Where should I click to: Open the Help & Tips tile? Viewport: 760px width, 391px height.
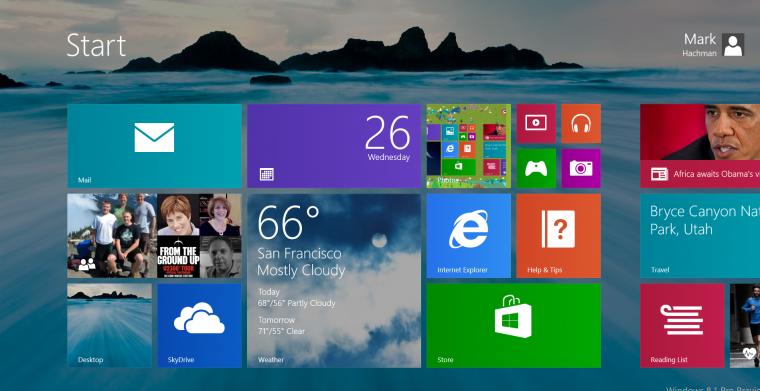tap(558, 236)
